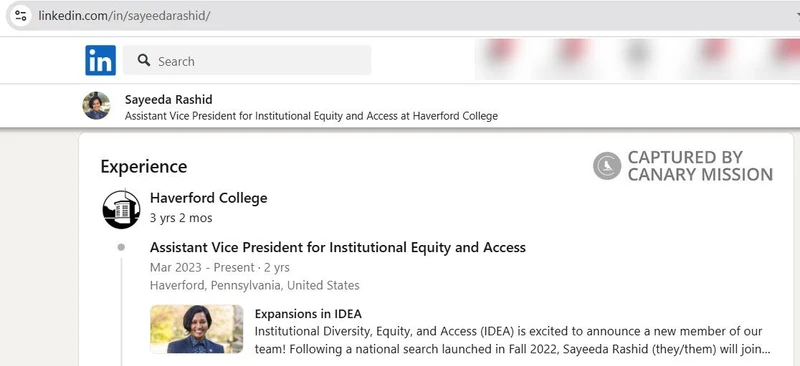800x366 pixels.
Task: Click the Canary Mission bird logo watermark
Action: coord(607,166)
